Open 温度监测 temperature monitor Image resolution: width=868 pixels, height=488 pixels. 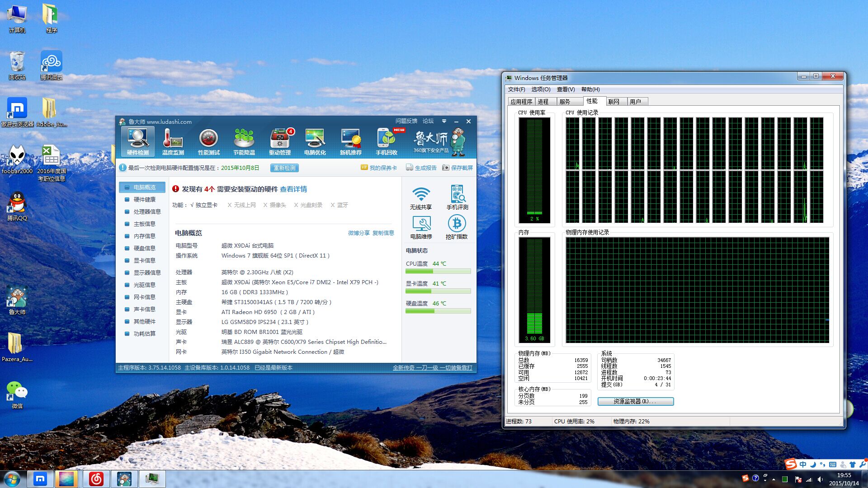[x=173, y=141]
